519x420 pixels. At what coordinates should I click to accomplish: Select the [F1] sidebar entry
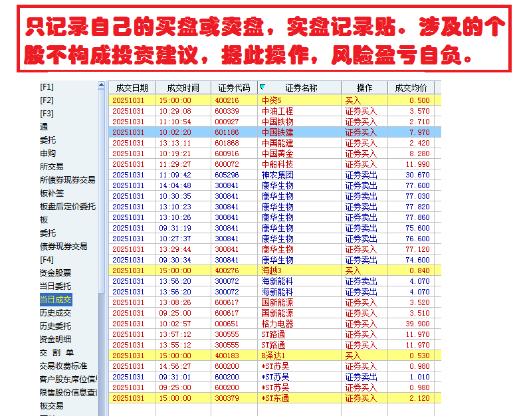47,87
